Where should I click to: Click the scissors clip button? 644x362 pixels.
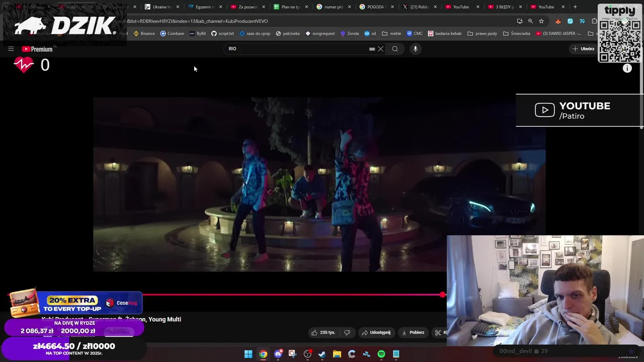[439, 332]
